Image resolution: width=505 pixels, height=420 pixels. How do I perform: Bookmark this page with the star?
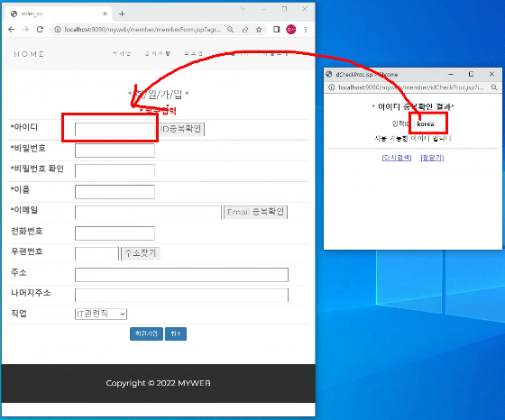coord(259,30)
